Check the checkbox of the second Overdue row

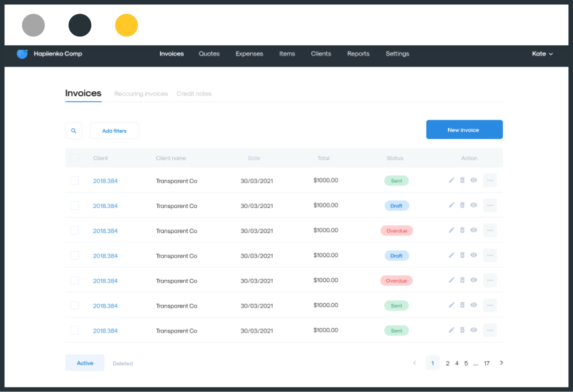click(74, 280)
